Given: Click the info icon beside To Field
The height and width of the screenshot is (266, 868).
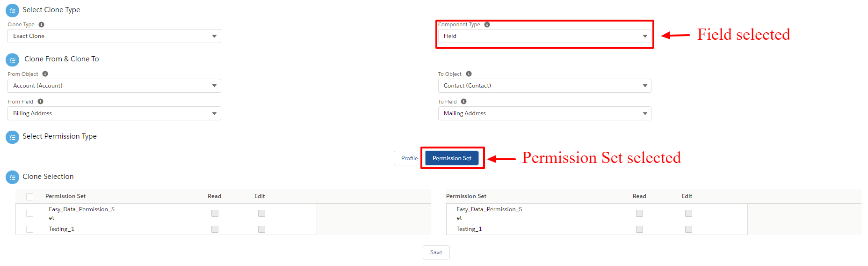Looking at the screenshot, I should (x=463, y=102).
